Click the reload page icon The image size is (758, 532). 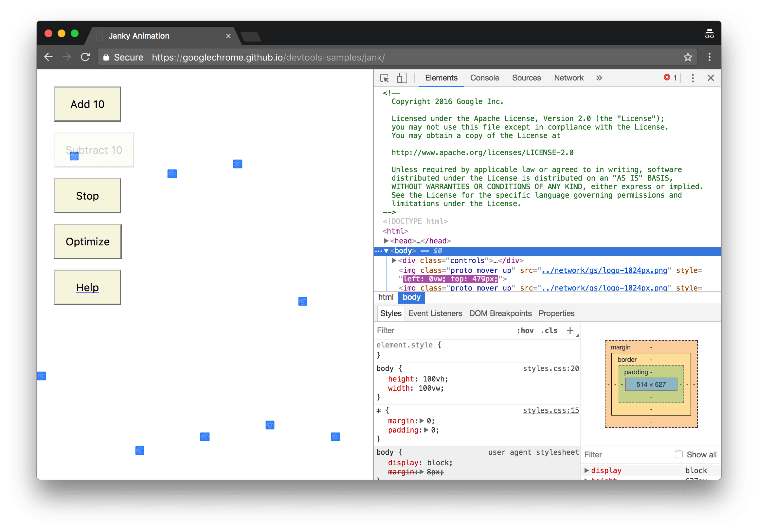[85, 57]
